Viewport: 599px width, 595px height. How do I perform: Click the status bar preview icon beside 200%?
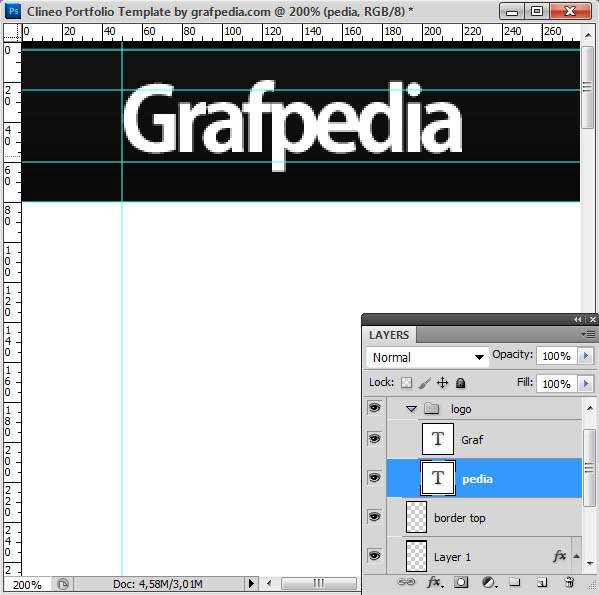[x=63, y=584]
